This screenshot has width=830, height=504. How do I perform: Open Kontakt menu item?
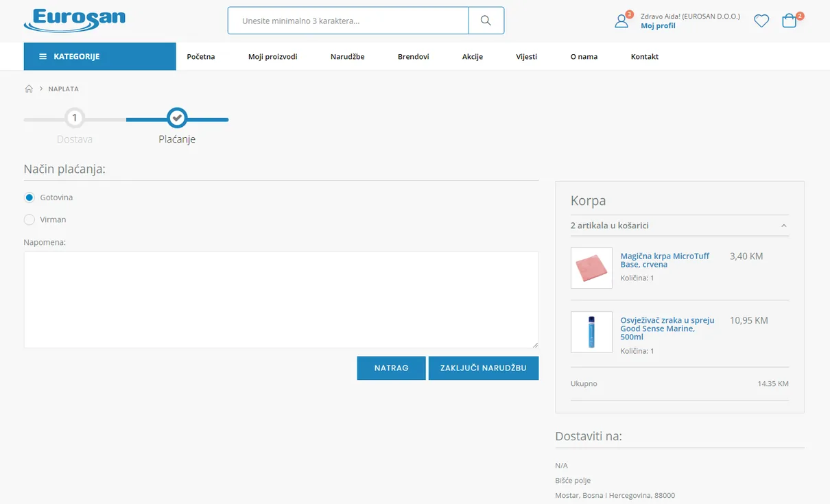coord(645,56)
